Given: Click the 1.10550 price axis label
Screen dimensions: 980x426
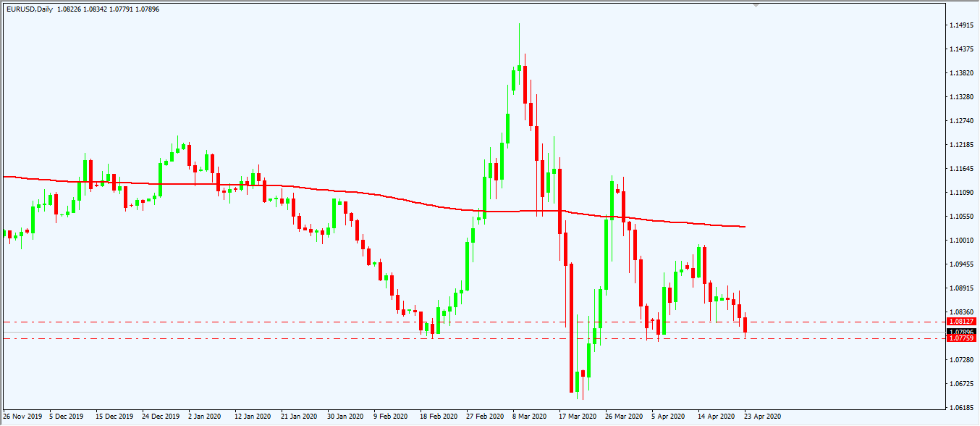Looking at the screenshot, I should click(961, 217).
